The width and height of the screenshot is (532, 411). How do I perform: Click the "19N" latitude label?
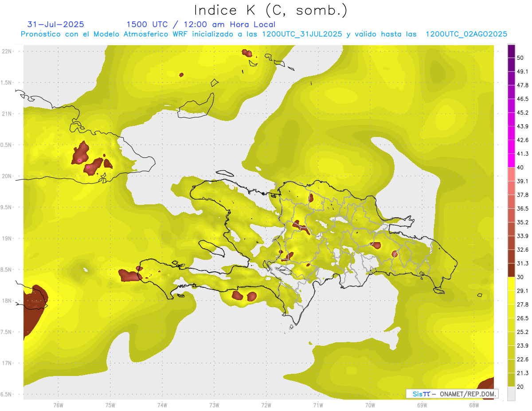(8, 238)
